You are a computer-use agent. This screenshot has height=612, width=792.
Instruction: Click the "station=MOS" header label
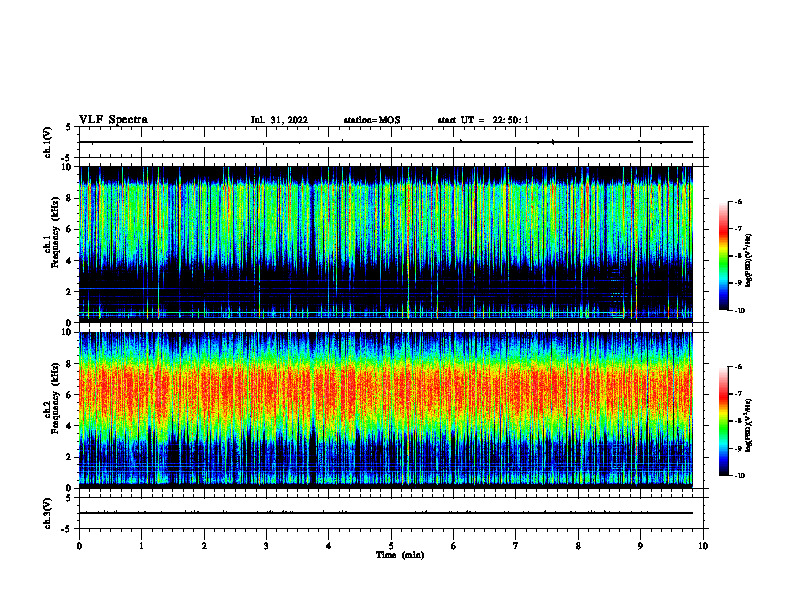372,120
